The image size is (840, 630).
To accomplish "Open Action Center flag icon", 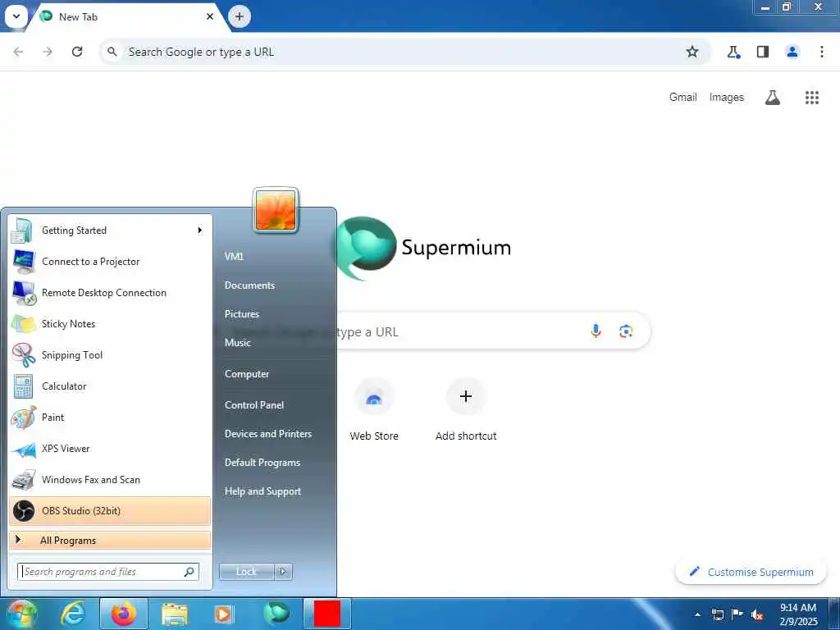I will coord(737,614).
